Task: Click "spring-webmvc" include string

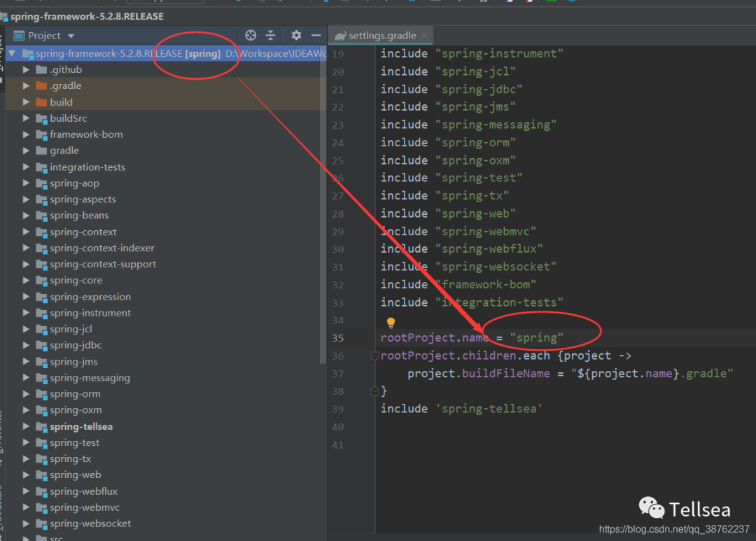Action: [x=486, y=232]
